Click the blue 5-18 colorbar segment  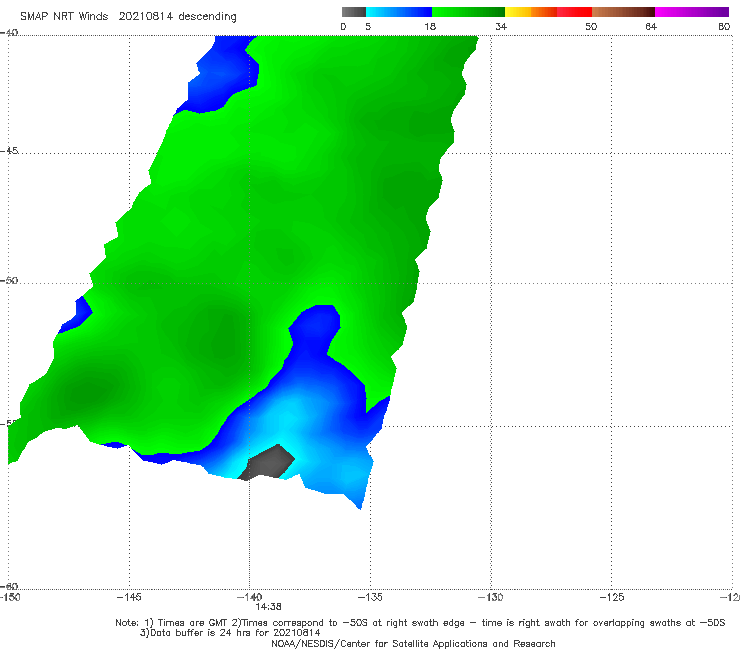399,12
